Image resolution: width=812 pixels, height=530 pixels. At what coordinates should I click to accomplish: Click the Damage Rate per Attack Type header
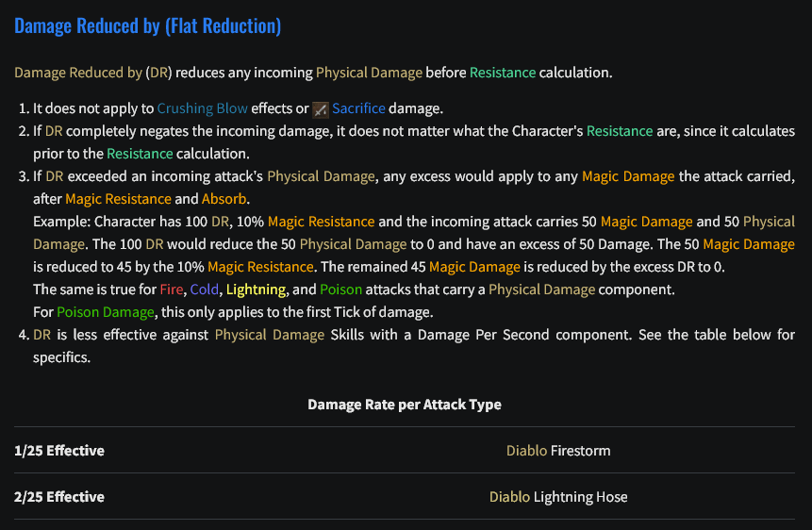(x=405, y=405)
